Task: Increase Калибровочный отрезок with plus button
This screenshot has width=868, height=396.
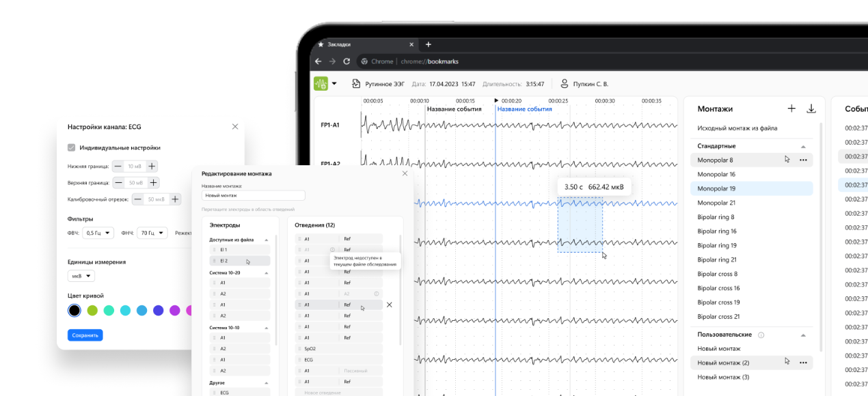Action: [175, 199]
